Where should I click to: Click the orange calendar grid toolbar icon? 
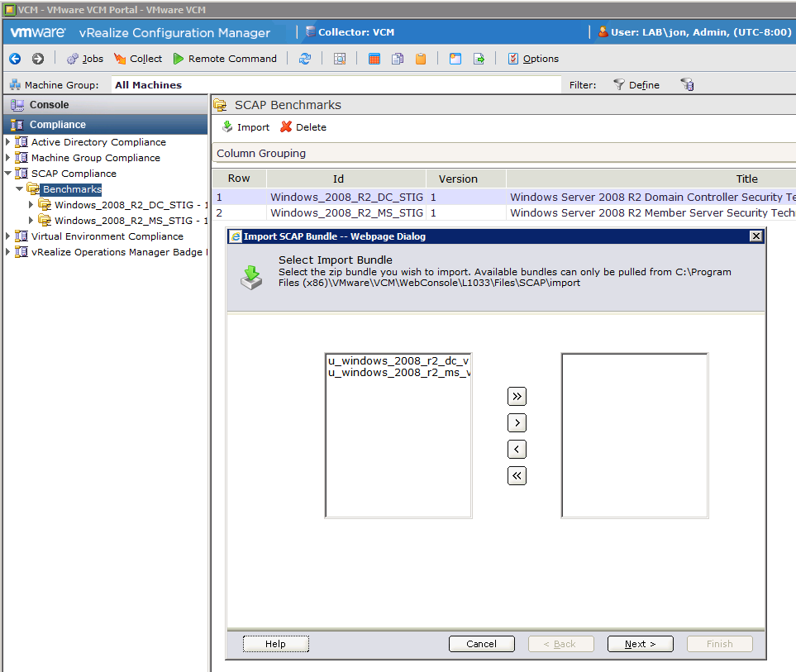[x=374, y=59]
